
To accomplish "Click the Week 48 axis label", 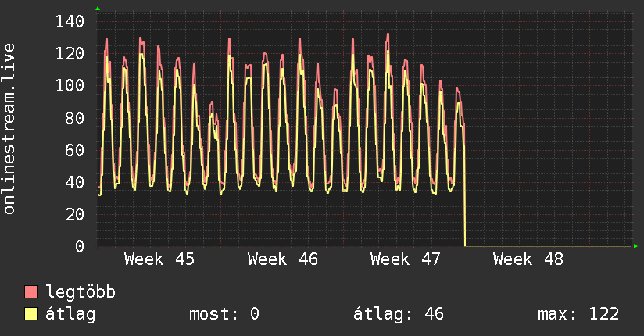I will [528, 259].
